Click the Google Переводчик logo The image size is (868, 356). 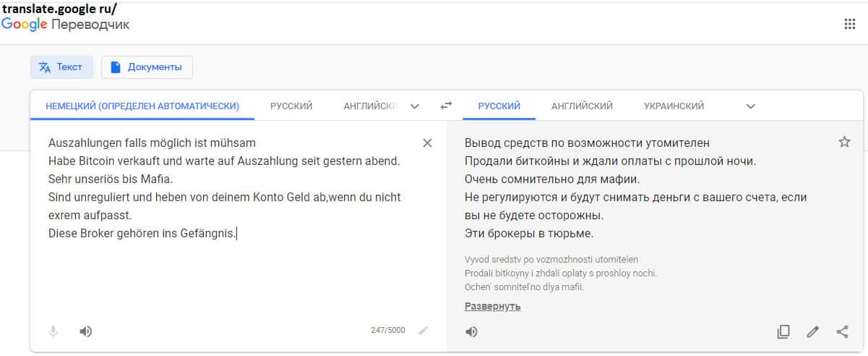[x=66, y=25]
